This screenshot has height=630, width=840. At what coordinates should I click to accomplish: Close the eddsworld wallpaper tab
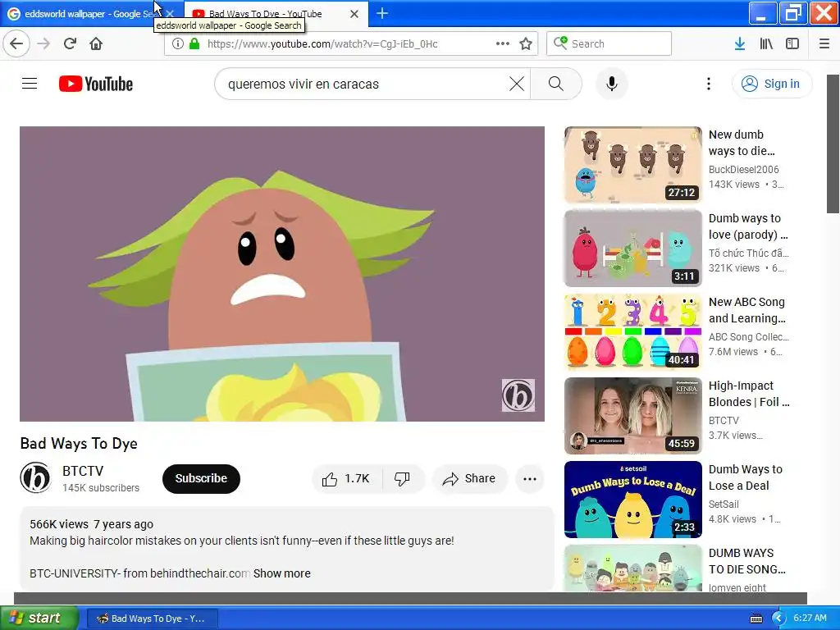click(170, 13)
